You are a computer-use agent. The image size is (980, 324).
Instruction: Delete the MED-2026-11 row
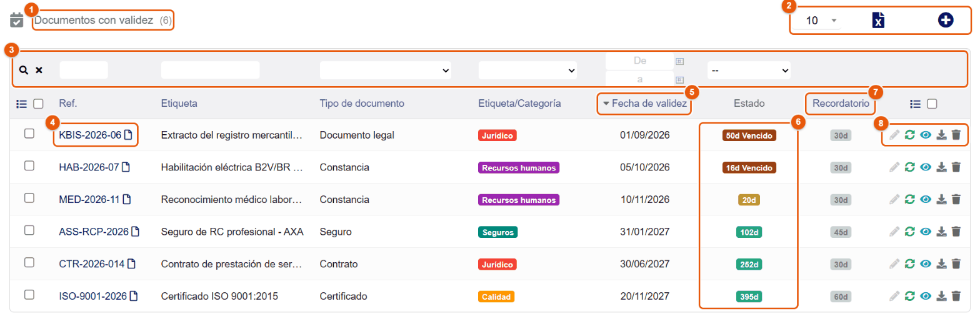pyautogui.click(x=956, y=199)
